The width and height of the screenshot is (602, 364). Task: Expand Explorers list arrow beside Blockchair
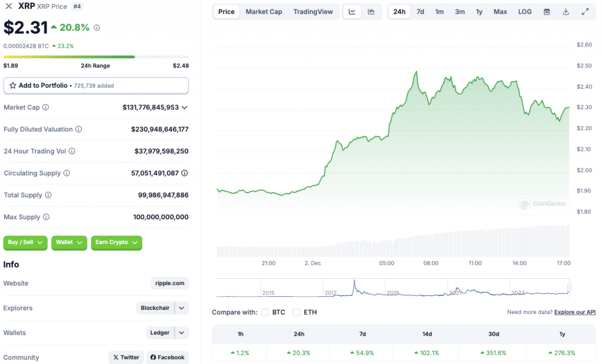coord(182,308)
